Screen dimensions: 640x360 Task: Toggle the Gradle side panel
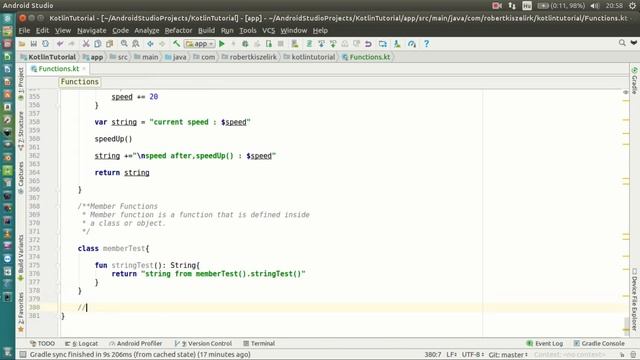pyautogui.click(x=635, y=81)
